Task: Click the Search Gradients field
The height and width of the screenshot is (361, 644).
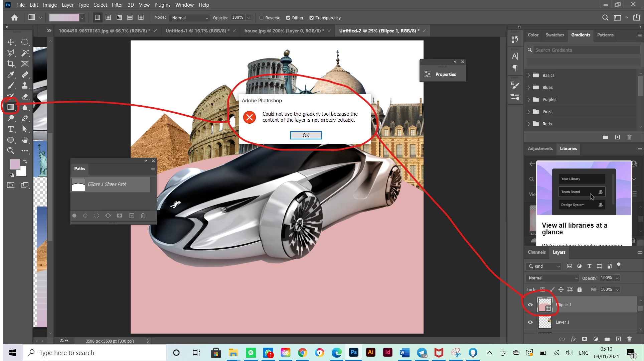Action: 586,50
